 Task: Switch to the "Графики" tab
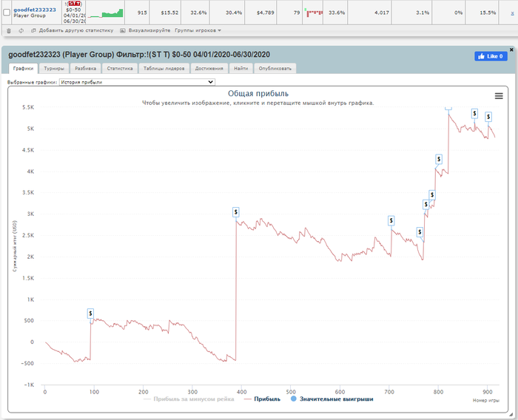coord(23,68)
